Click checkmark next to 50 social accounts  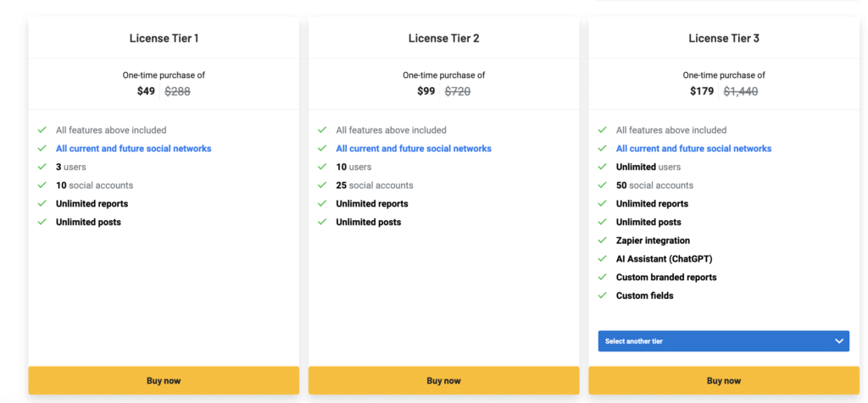point(602,185)
